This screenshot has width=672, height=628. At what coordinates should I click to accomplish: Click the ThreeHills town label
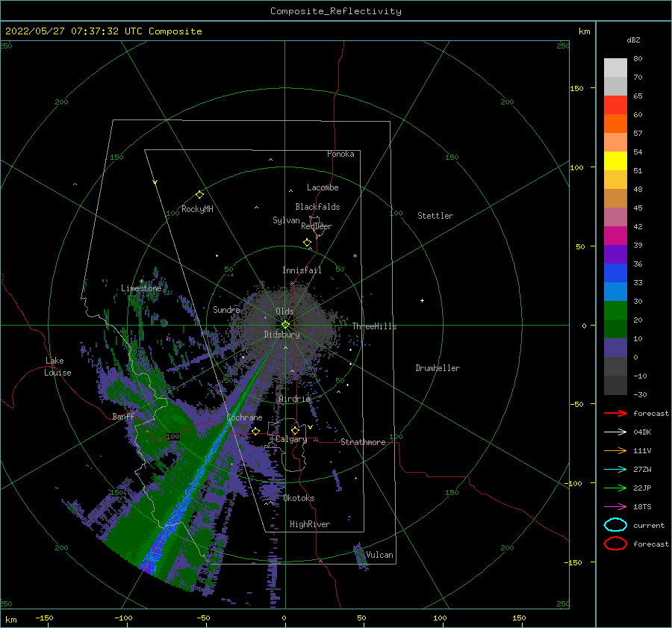tap(375, 326)
